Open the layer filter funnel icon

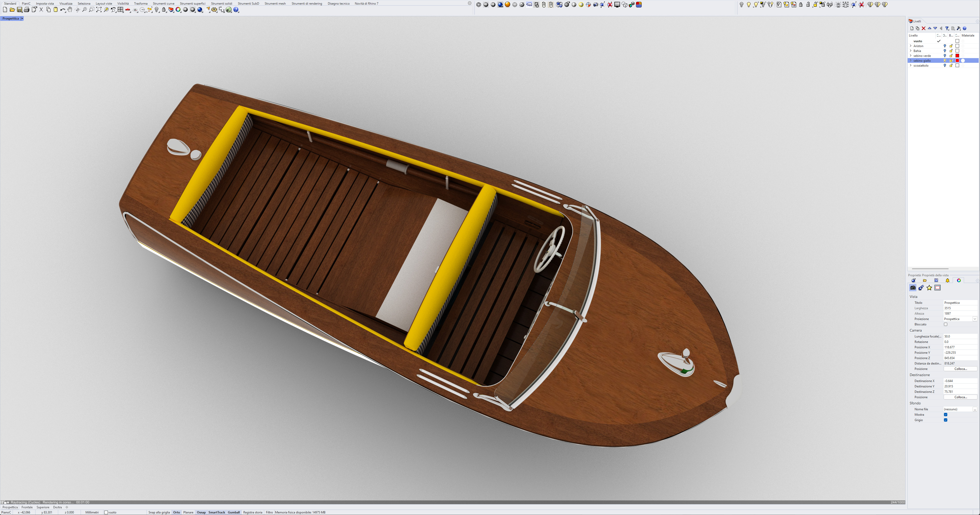pyautogui.click(x=947, y=29)
